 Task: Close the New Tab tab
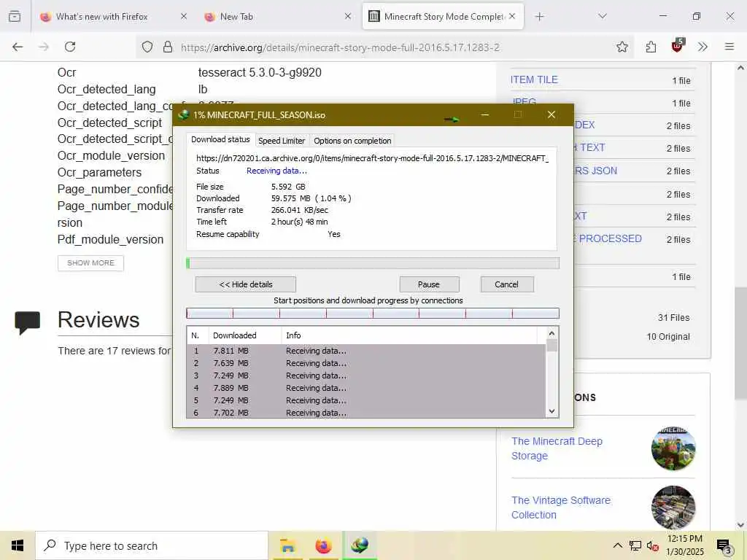pyautogui.click(x=348, y=16)
